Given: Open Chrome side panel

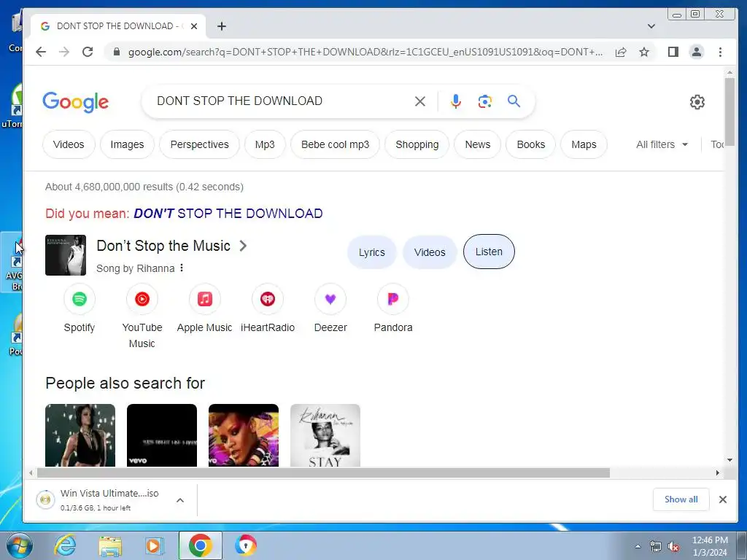Looking at the screenshot, I should tap(673, 52).
